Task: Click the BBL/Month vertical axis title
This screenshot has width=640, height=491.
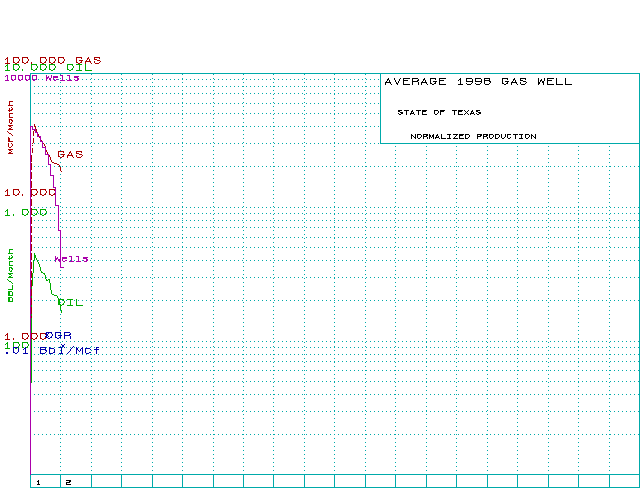Action: tap(11, 281)
